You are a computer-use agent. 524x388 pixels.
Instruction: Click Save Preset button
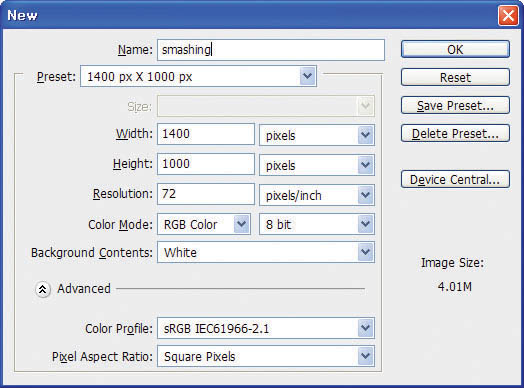[455, 105]
